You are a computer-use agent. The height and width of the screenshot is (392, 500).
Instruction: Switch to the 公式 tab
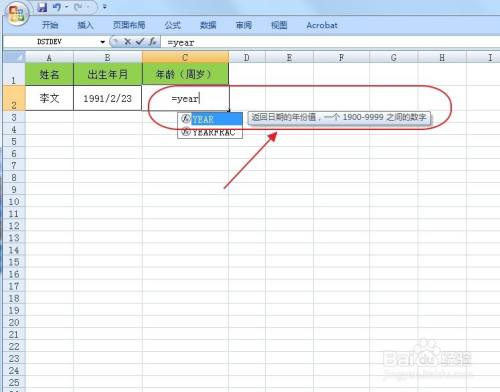point(173,25)
